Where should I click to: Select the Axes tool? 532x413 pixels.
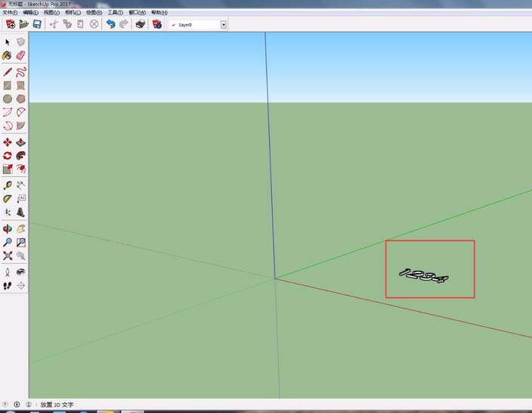pyautogui.click(x=8, y=213)
